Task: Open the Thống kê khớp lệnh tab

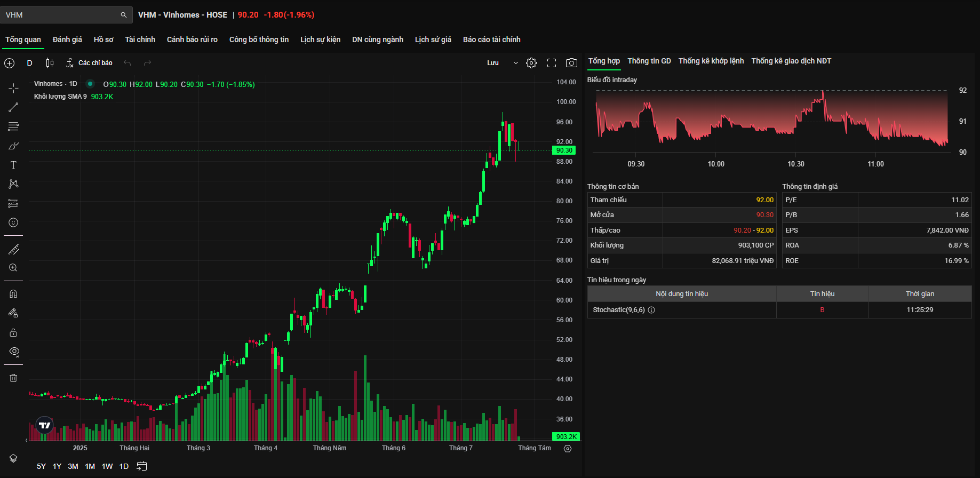Action: pyautogui.click(x=711, y=61)
